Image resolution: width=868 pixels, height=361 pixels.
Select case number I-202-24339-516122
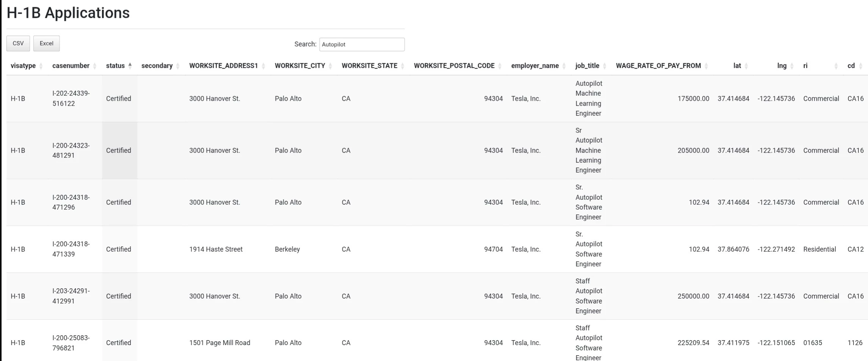71,98
